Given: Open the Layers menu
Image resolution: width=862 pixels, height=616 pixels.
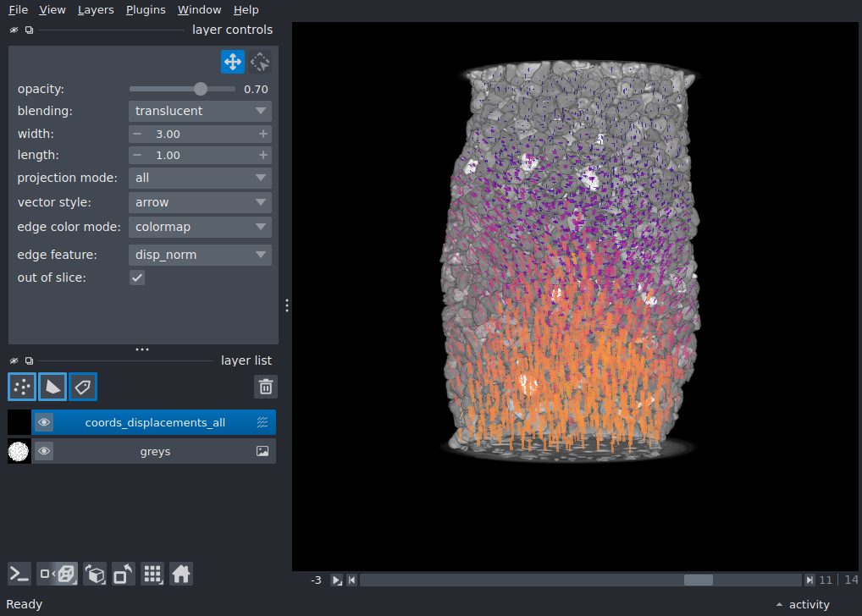Looking at the screenshot, I should [x=96, y=10].
